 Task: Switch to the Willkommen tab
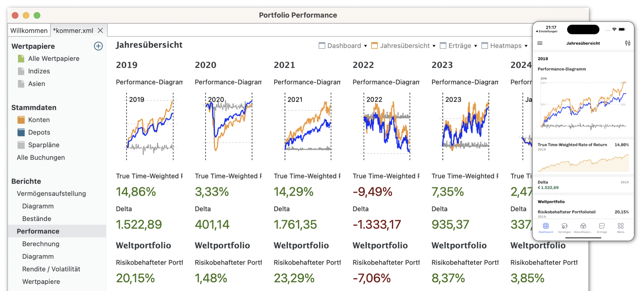[29, 31]
